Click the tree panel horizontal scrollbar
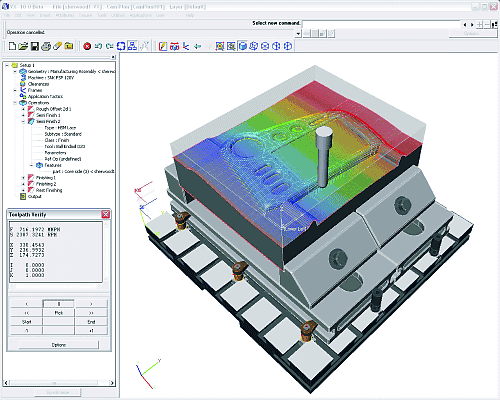 (x=59, y=383)
